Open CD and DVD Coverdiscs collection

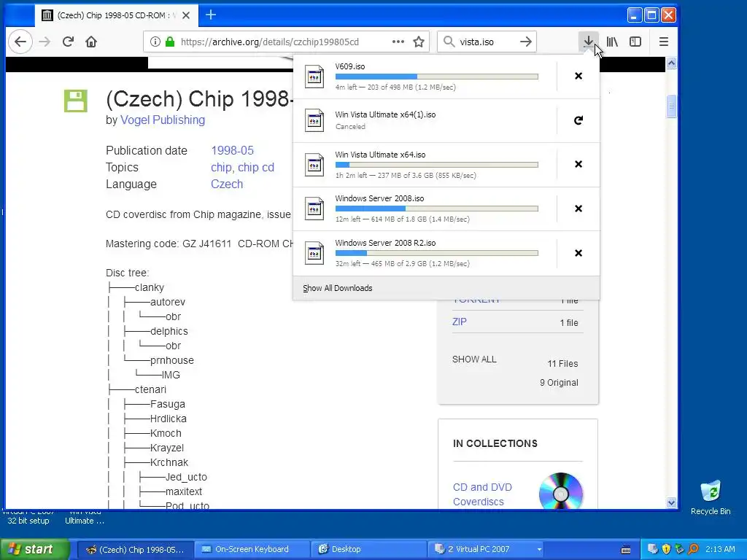[482, 494]
